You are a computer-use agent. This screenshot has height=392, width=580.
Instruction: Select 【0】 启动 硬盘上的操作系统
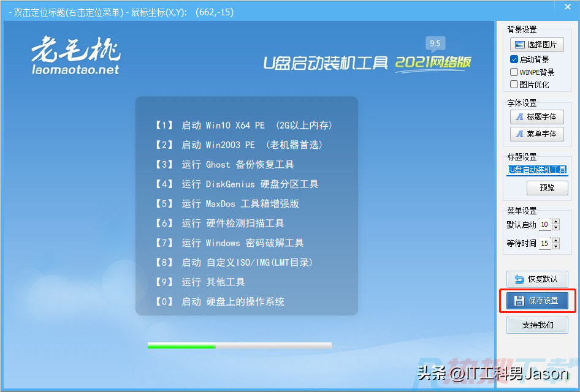click(219, 301)
